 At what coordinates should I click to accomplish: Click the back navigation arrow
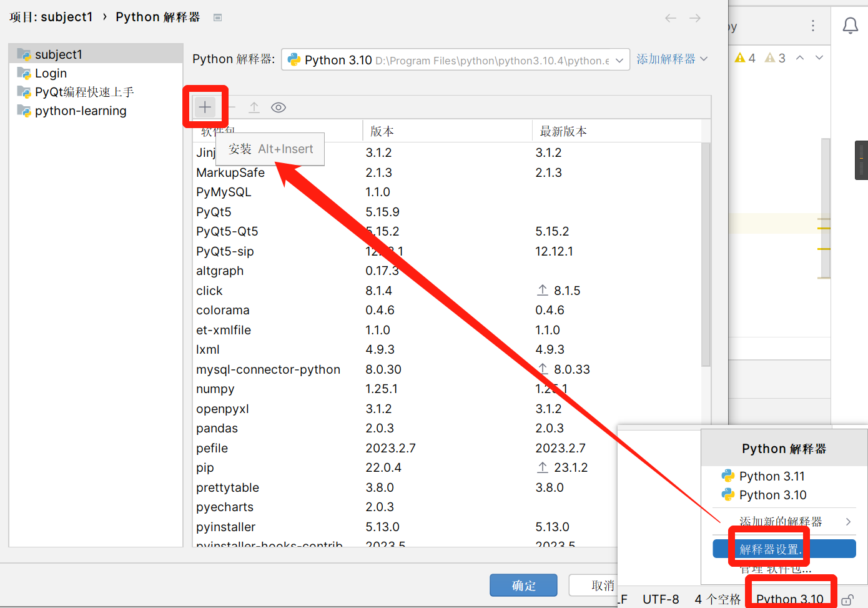671,18
